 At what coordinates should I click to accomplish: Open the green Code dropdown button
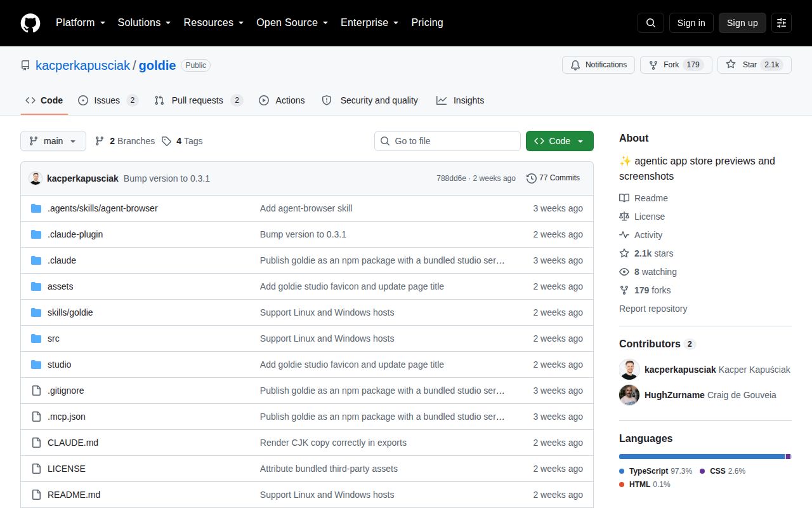(560, 141)
